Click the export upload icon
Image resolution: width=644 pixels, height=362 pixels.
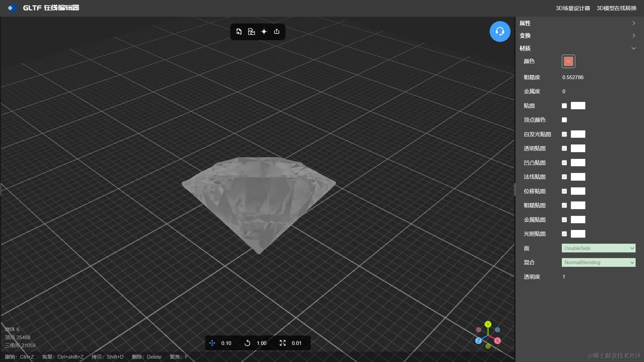[277, 32]
